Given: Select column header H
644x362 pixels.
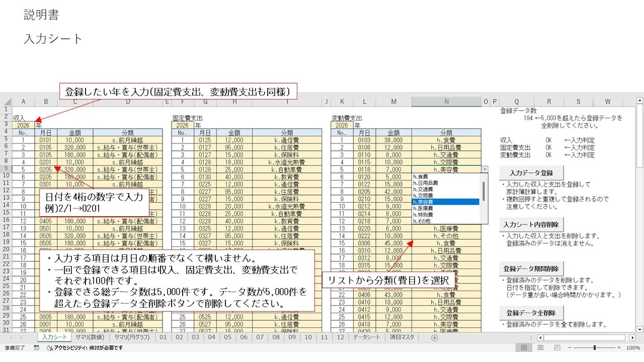Looking at the screenshot, I should 234,101.
